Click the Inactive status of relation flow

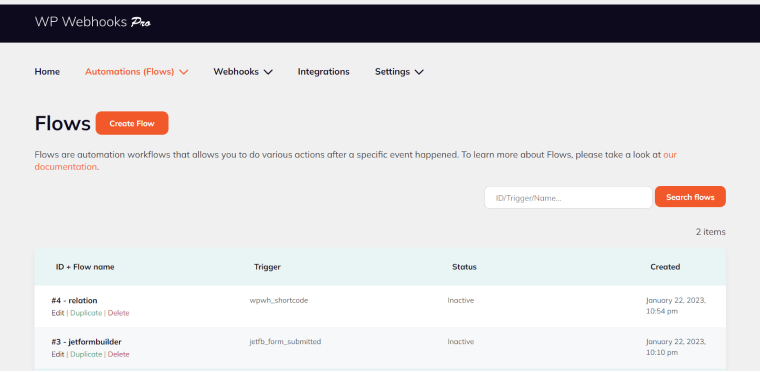[x=461, y=300]
